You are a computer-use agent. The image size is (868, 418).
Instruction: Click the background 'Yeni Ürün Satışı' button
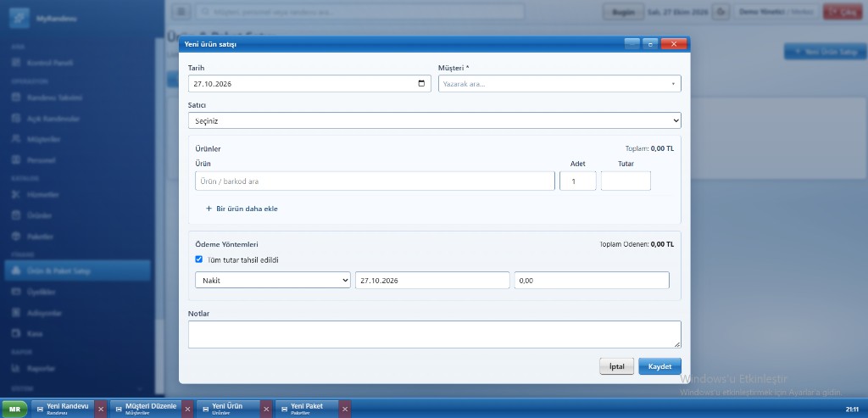pos(826,52)
